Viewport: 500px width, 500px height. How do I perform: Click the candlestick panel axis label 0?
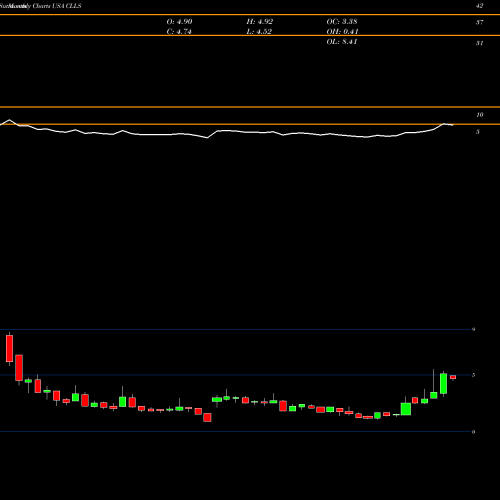pos(473,432)
